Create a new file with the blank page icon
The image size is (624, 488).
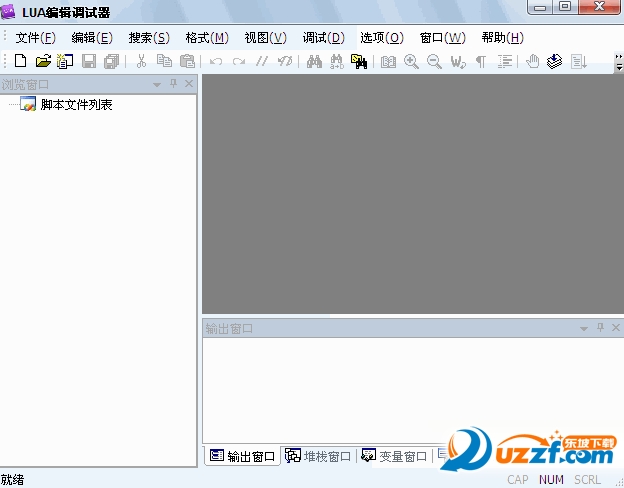coord(20,61)
